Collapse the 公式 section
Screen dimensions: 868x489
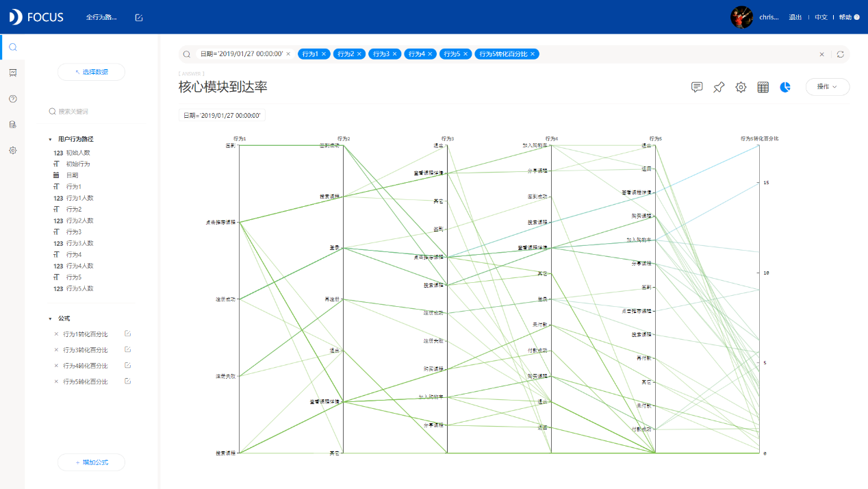tap(50, 319)
